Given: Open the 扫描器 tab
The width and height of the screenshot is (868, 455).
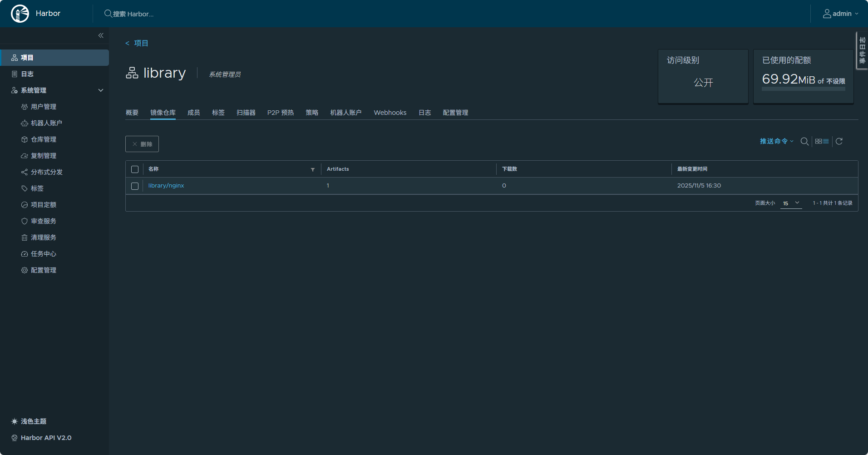Looking at the screenshot, I should tap(246, 113).
